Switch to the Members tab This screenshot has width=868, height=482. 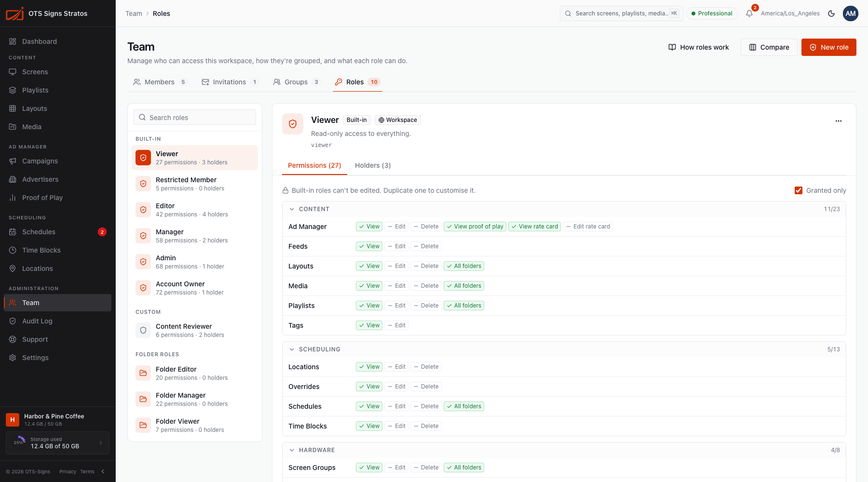tap(160, 82)
